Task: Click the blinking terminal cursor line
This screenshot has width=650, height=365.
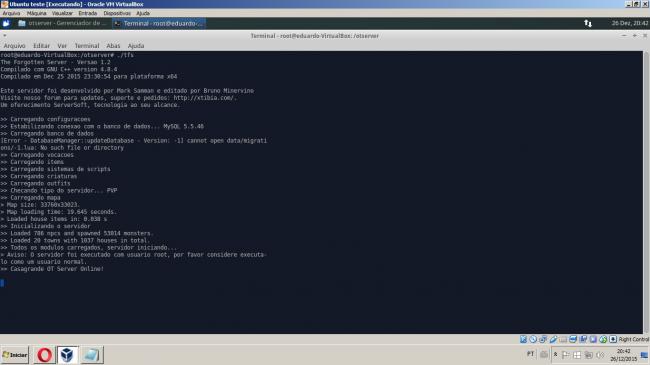Action: point(2,283)
